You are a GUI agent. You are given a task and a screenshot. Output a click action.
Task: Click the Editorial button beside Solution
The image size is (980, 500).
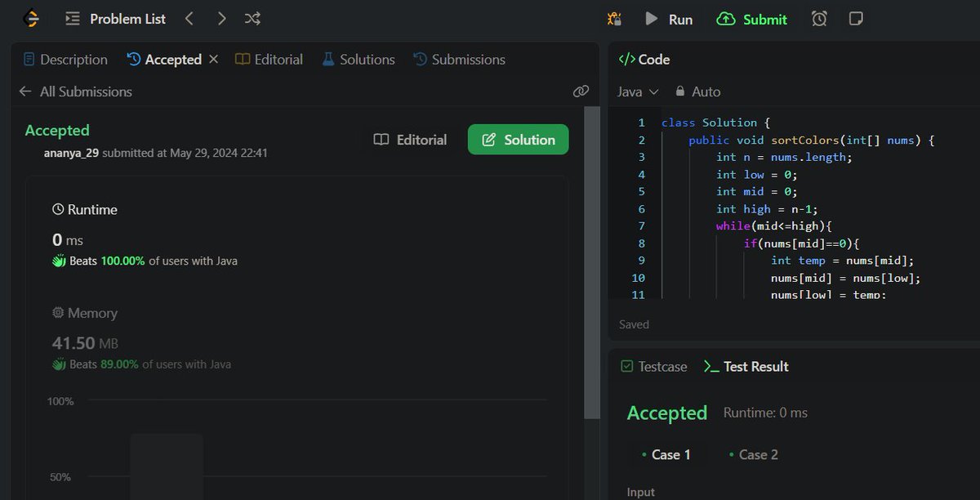pyautogui.click(x=411, y=140)
